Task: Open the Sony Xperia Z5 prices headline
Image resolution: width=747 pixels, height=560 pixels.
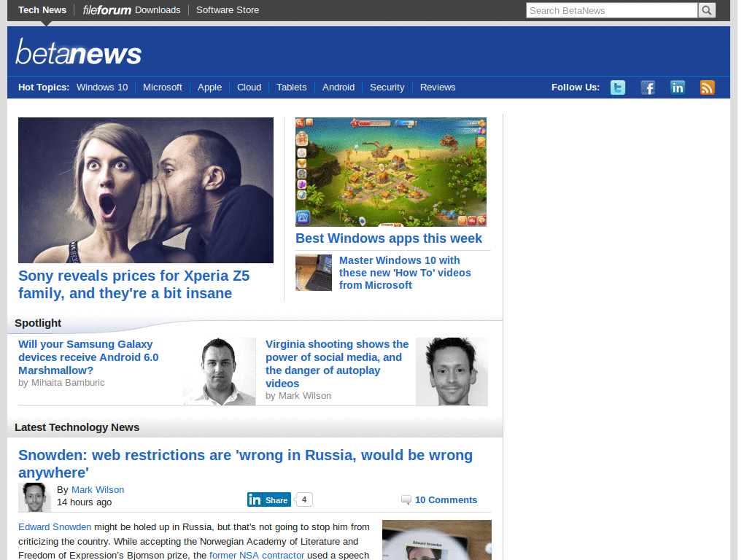Action: point(134,284)
